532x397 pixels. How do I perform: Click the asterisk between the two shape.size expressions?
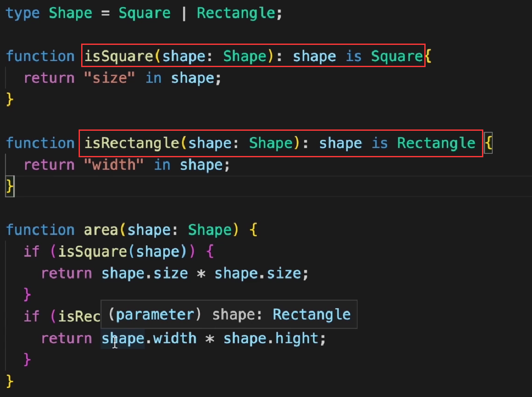[201, 273]
